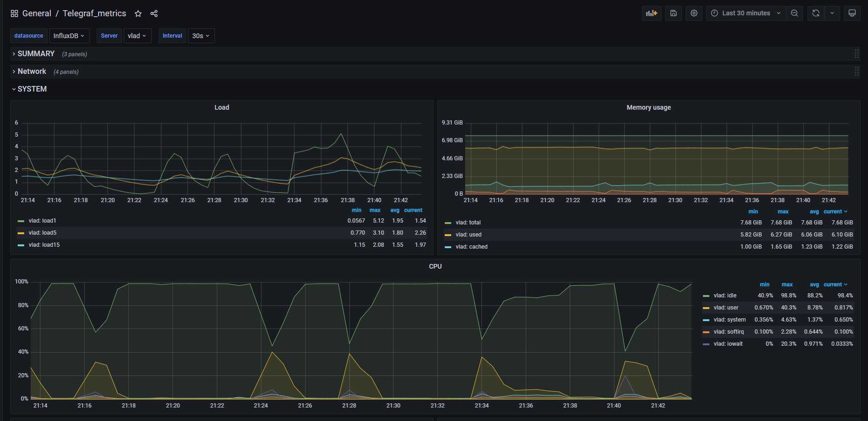Image resolution: width=868 pixels, height=421 pixels.
Task: Sort CPU legend by current column
Action: pos(835,284)
